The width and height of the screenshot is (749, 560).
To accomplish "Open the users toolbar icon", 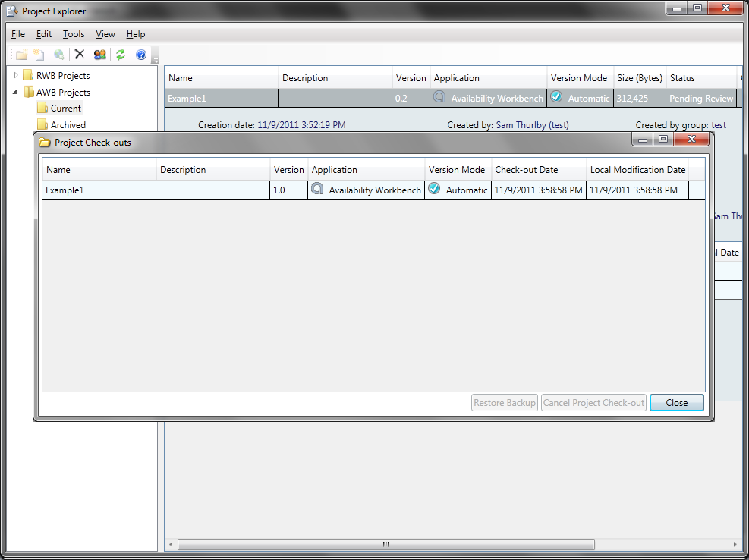I will (x=99, y=55).
